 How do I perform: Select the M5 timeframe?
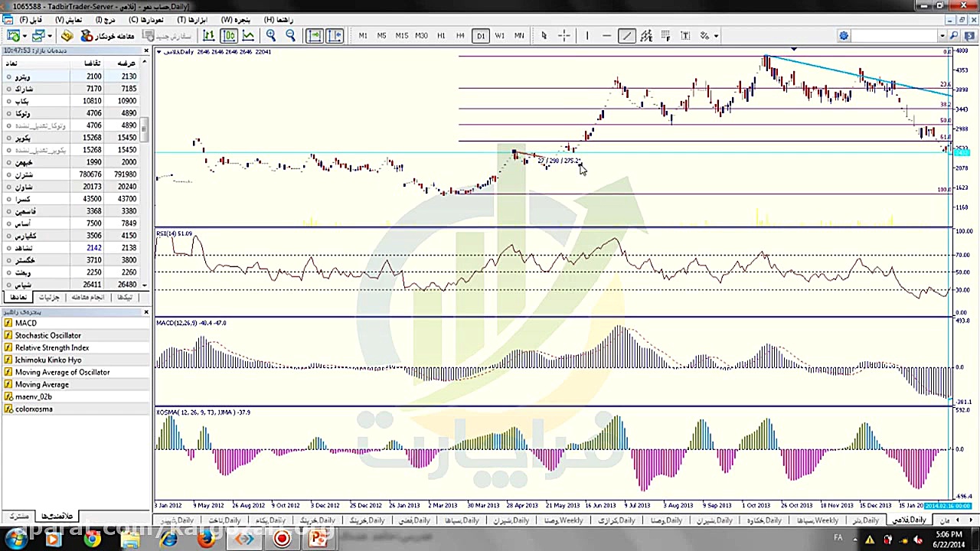(x=381, y=35)
